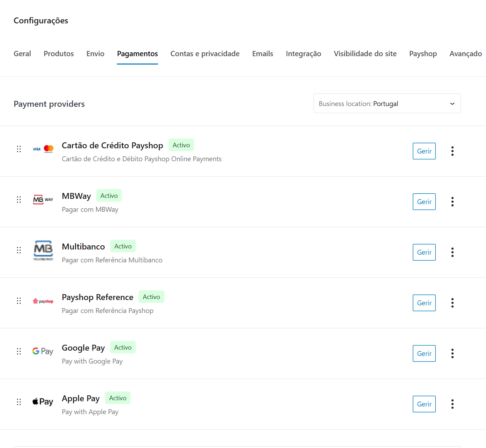This screenshot has height=448, width=486.
Task: Open the options menu for Multibanco
Action: (452, 252)
